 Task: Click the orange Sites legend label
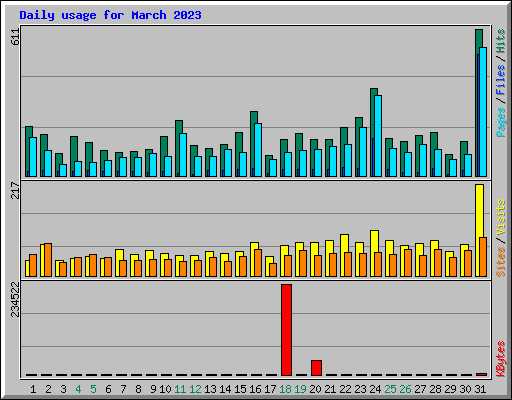click(x=500, y=262)
